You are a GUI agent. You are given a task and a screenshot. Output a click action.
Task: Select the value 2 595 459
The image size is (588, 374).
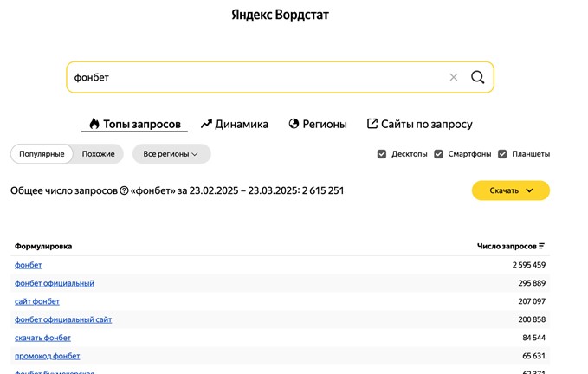point(529,265)
